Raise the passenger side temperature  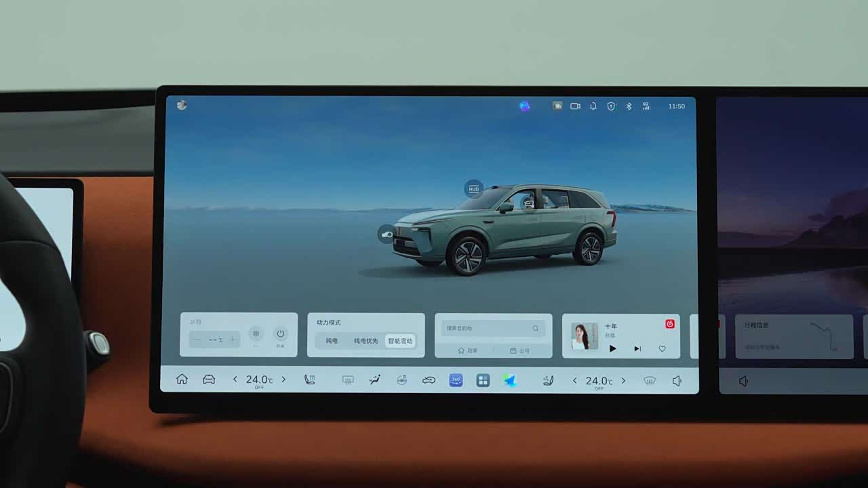[623, 380]
